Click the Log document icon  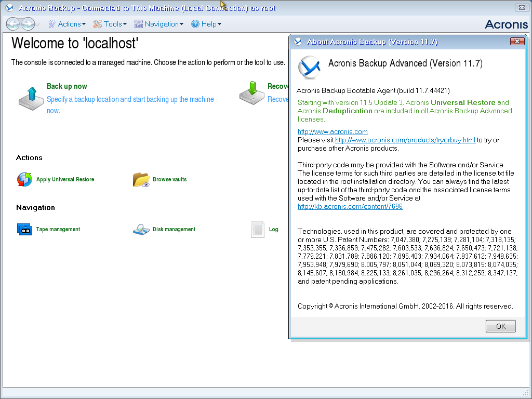[x=258, y=229]
